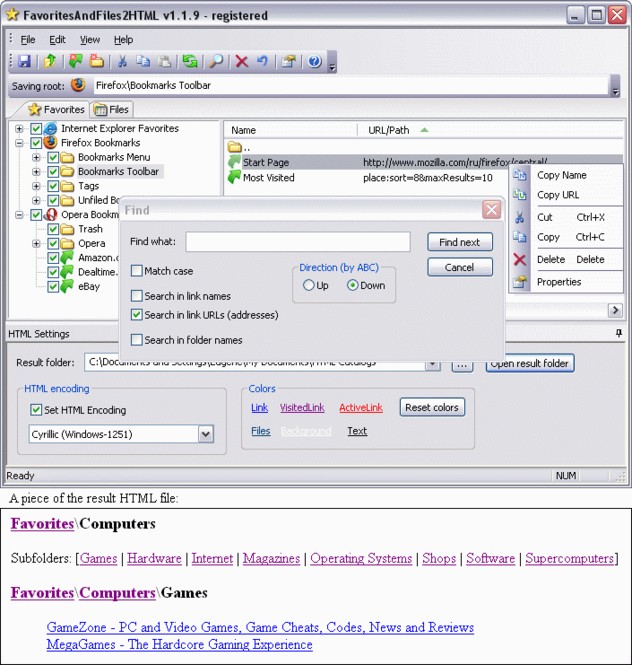Click the Refresh toolbar icon
The image size is (632, 665).
point(190,61)
